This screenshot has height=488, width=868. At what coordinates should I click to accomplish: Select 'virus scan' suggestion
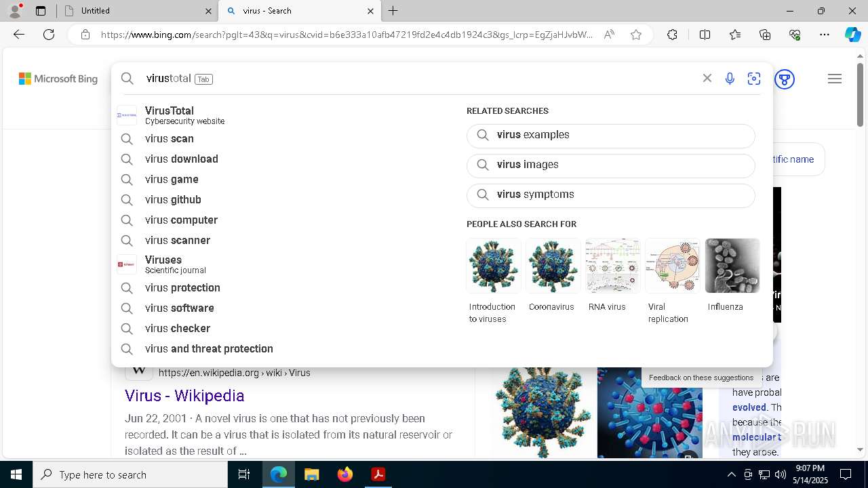coord(281,138)
